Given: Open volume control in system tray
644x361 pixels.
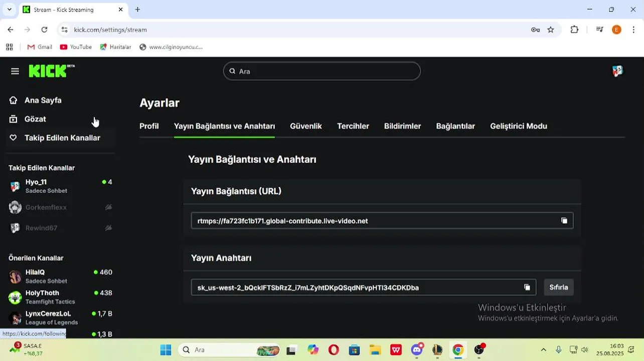Looking at the screenshot, I should click(x=584, y=349).
